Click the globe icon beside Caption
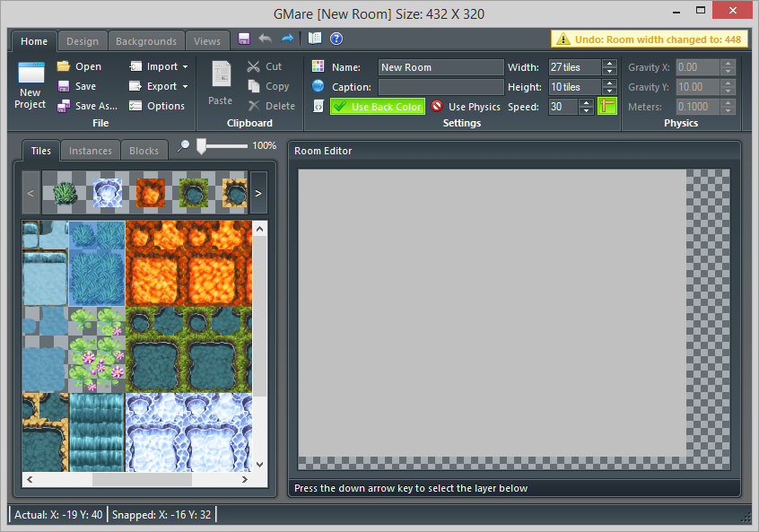The height and width of the screenshot is (532, 759). (x=318, y=86)
